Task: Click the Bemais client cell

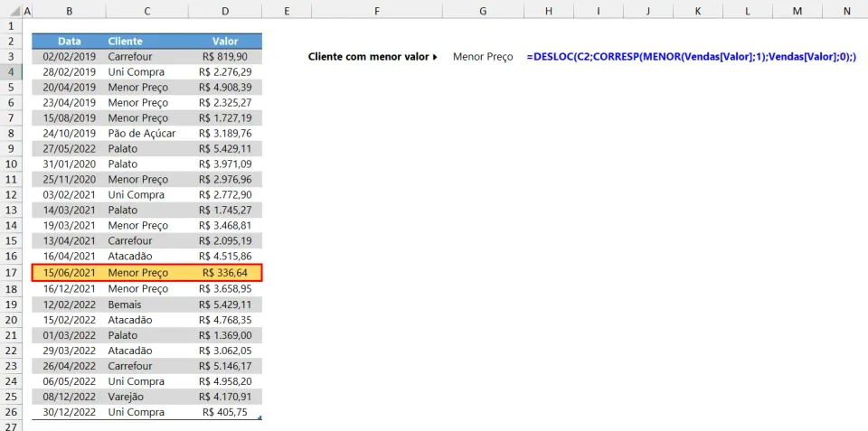Action: pyautogui.click(x=147, y=305)
